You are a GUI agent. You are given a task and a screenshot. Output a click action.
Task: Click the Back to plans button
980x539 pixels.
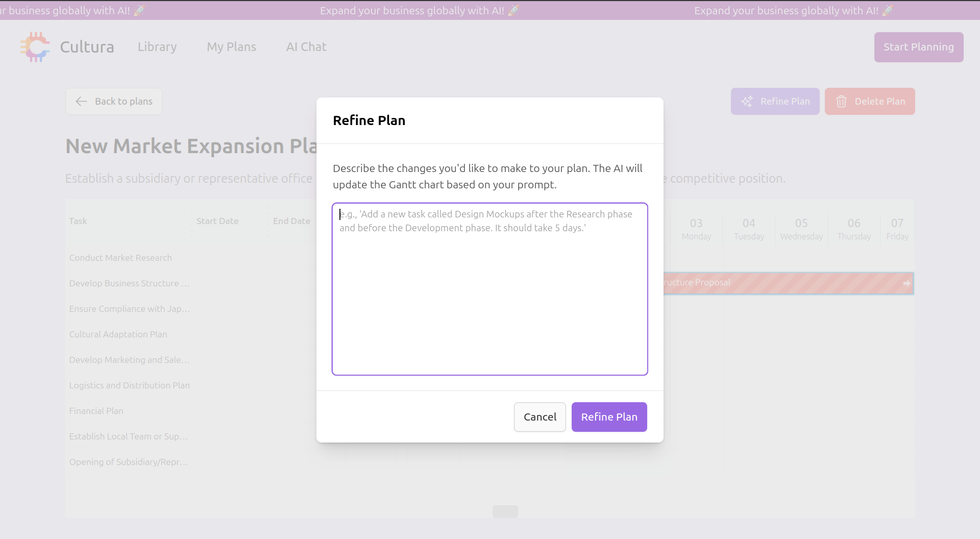point(114,102)
